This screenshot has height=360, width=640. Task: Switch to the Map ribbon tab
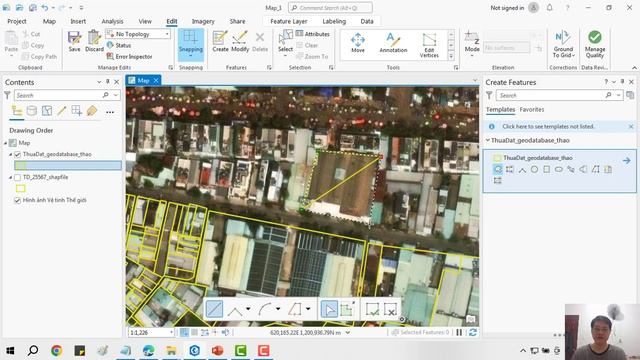49,21
